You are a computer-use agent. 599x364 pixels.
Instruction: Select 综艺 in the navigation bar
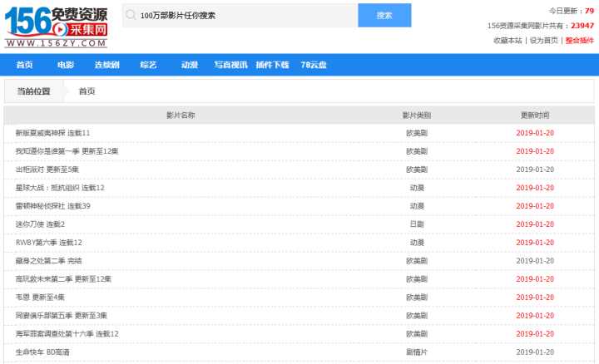(x=148, y=65)
